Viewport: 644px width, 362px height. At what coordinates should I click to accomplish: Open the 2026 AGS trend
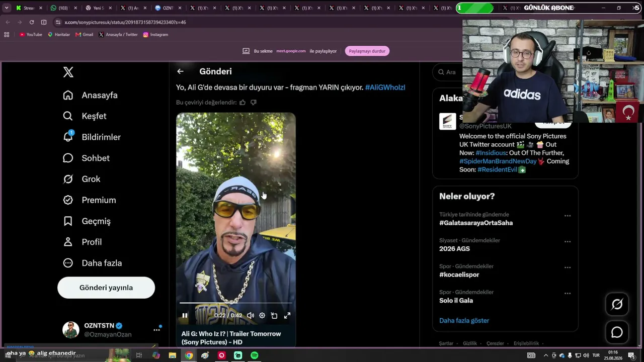pyautogui.click(x=454, y=249)
